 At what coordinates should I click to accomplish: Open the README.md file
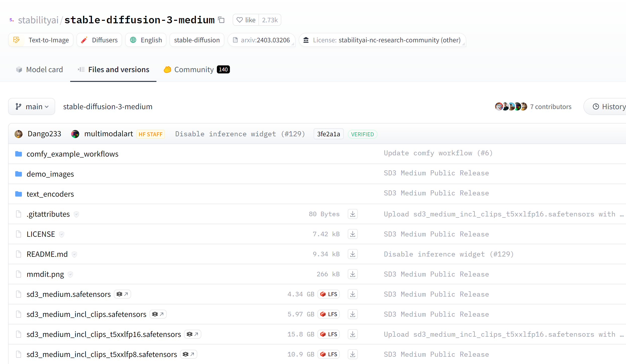tap(47, 254)
